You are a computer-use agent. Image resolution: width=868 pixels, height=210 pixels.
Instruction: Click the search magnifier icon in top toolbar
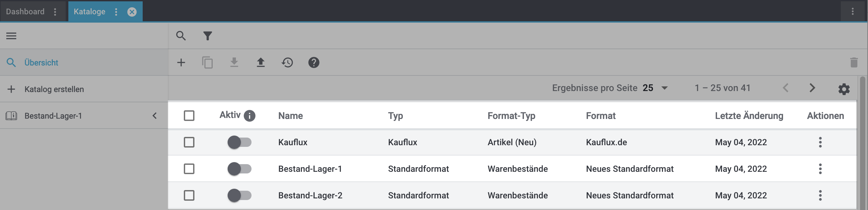181,36
